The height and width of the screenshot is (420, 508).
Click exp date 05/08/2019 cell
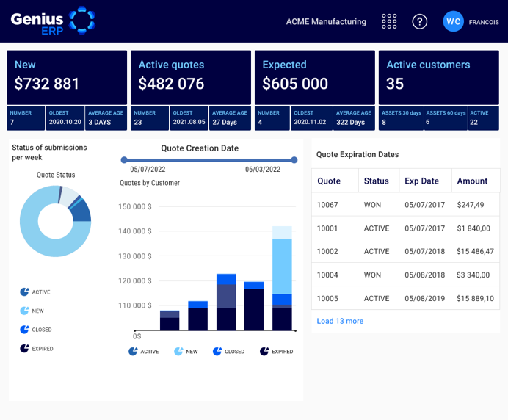point(425,298)
